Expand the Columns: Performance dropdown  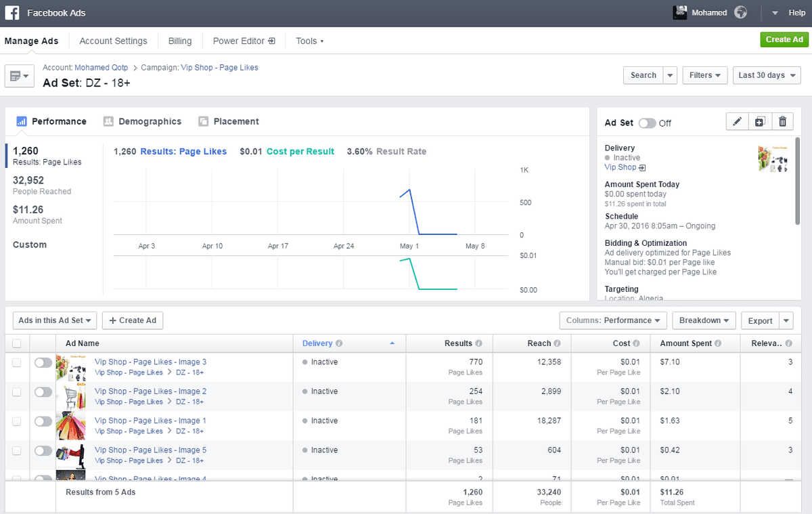pyautogui.click(x=613, y=320)
